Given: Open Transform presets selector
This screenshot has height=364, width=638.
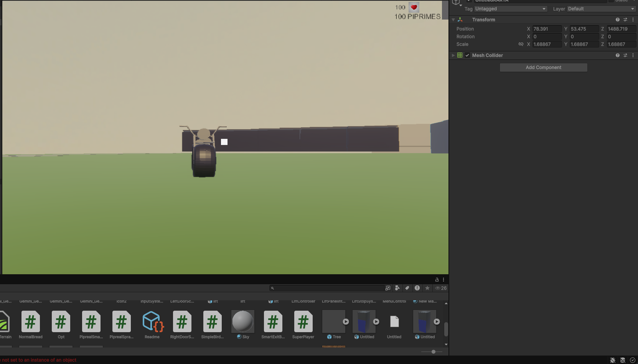Looking at the screenshot, I should (625, 20).
